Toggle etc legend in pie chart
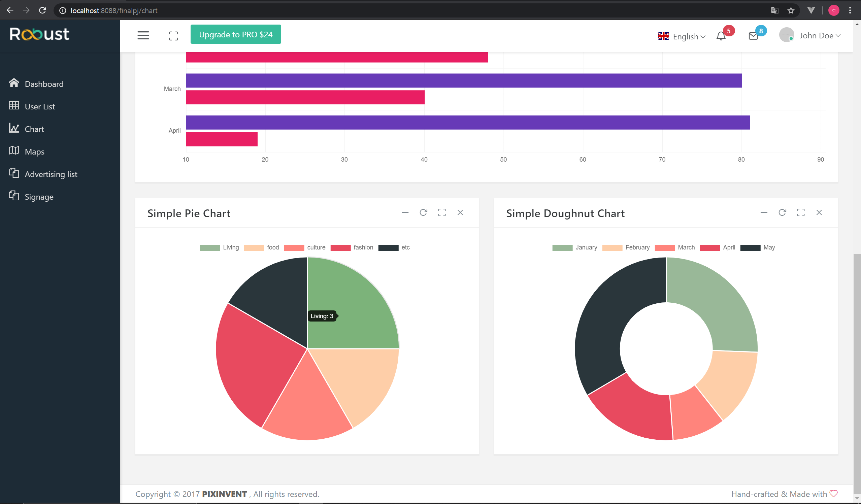Viewport: 861px width, 504px height. 394,247
